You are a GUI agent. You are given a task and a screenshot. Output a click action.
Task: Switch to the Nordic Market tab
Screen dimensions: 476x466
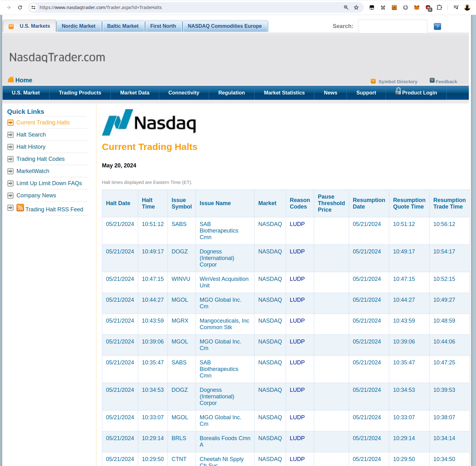point(79,26)
